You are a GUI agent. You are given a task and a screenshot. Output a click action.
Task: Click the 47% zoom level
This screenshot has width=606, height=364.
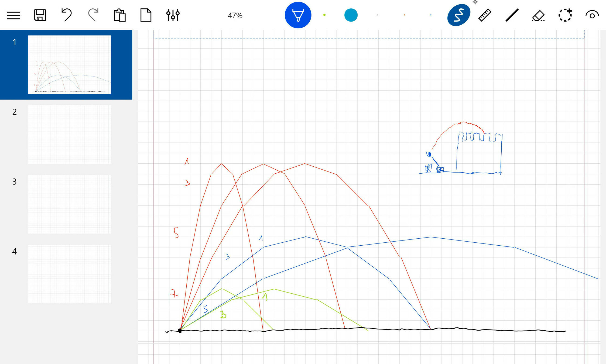click(x=235, y=15)
